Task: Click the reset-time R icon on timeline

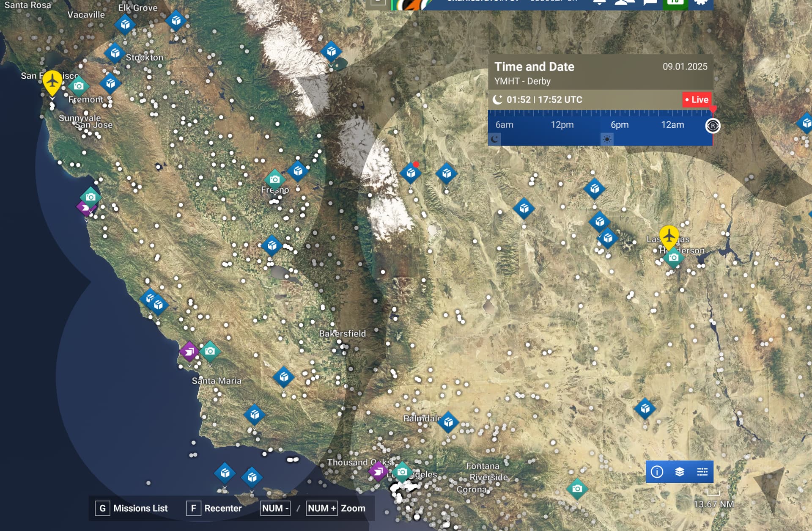Action: 713,126
